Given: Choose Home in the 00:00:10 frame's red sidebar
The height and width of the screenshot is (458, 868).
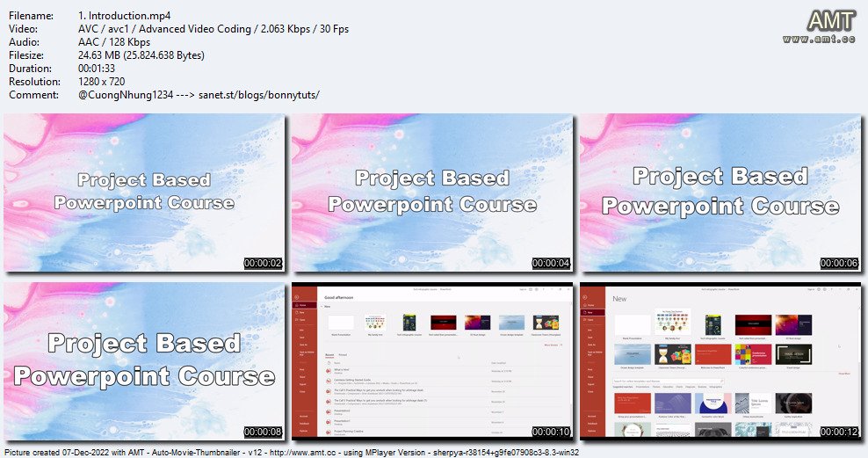Looking at the screenshot, I should pyautogui.click(x=303, y=305).
